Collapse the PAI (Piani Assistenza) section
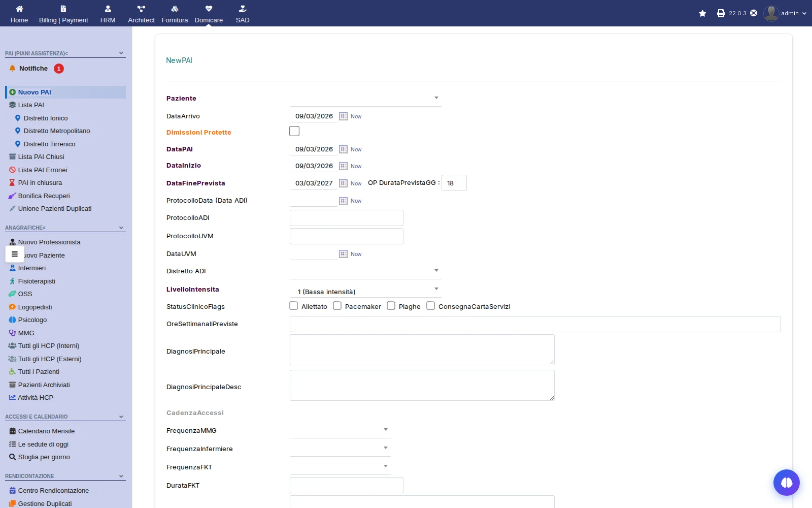 [x=121, y=53]
